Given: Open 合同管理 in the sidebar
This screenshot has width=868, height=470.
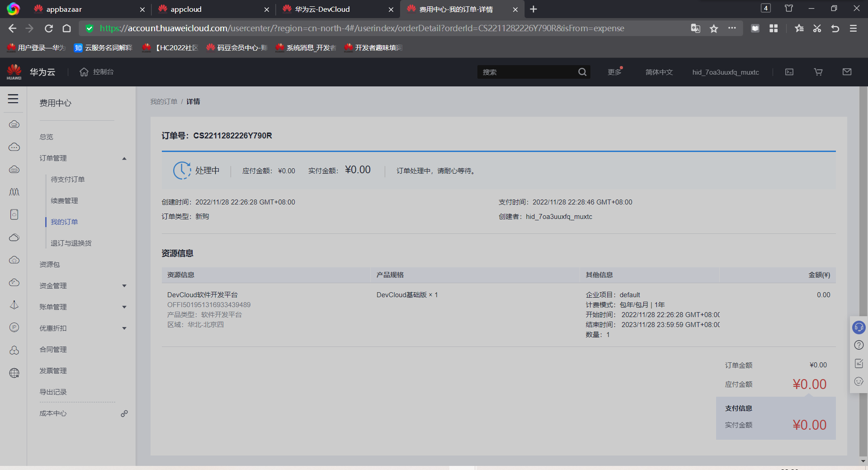Looking at the screenshot, I should pyautogui.click(x=53, y=350).
